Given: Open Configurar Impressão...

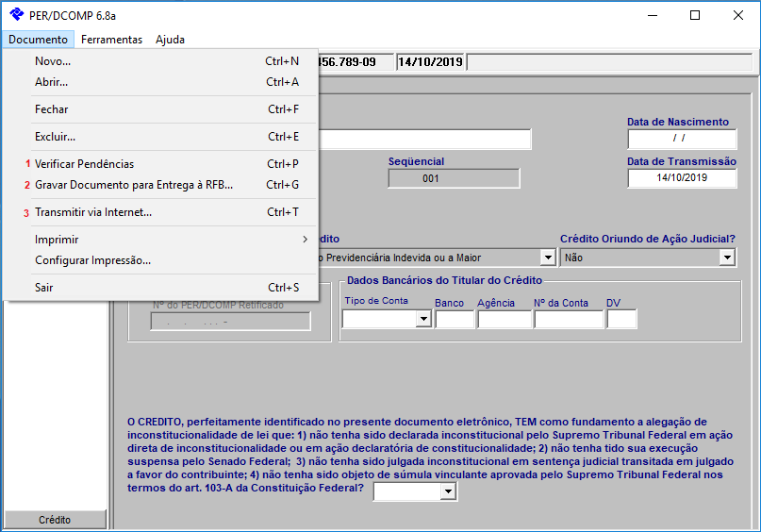Looking at the screenshot, I should [x=92, y=260].
